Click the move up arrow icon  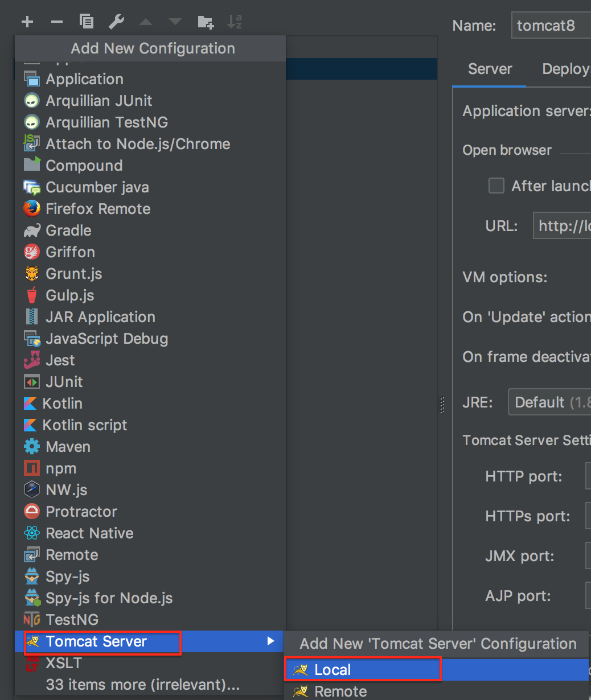[146, 22]
